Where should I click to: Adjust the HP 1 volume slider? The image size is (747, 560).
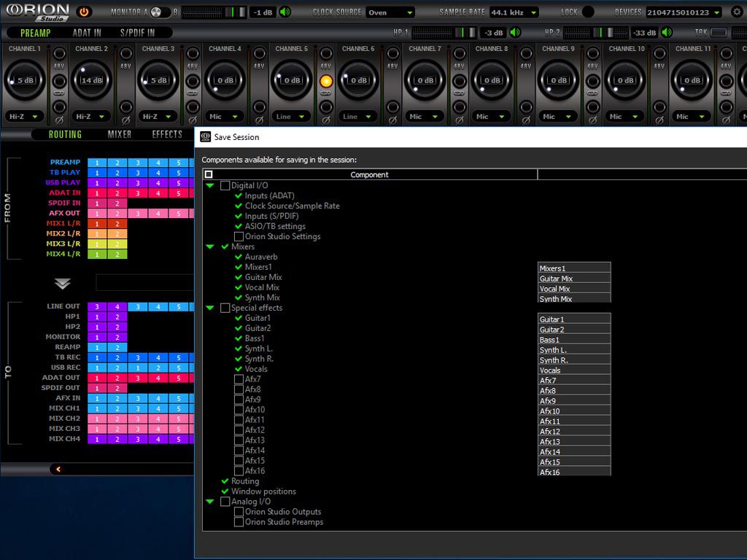444,33
